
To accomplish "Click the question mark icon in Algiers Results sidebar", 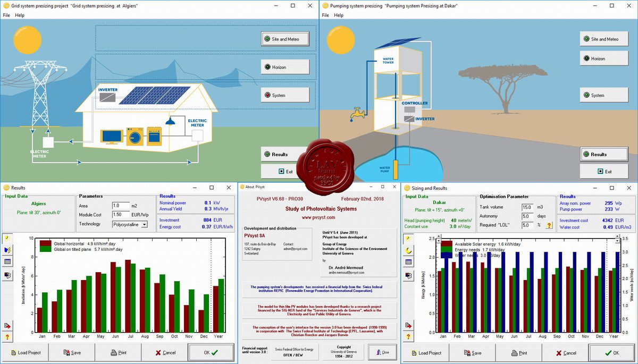I will click(x=7, y=337).
